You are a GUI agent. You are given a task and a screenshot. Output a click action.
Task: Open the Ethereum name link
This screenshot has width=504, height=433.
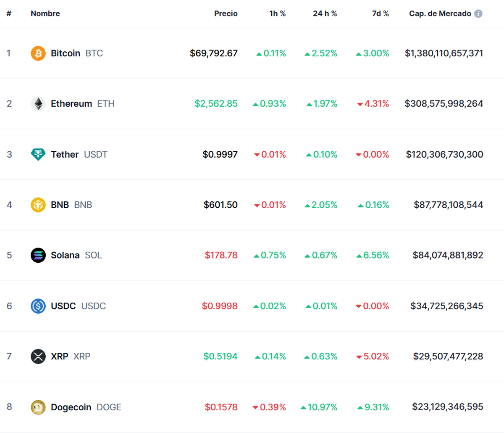(71, 104)
